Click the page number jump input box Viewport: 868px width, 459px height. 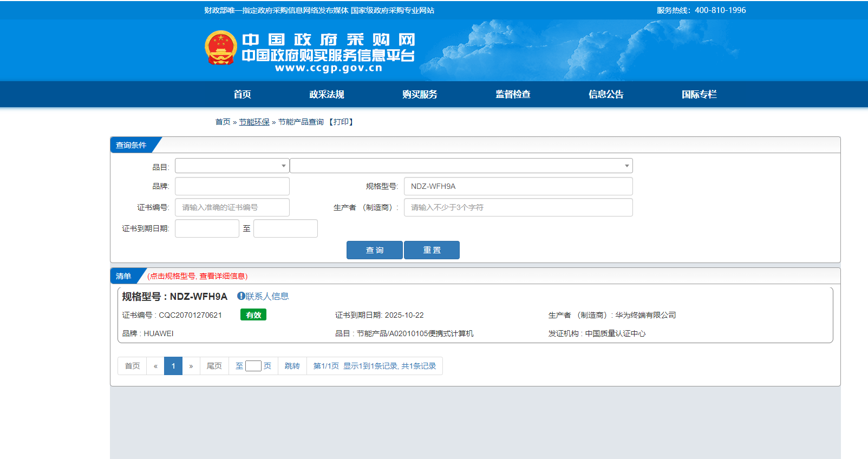253,366
